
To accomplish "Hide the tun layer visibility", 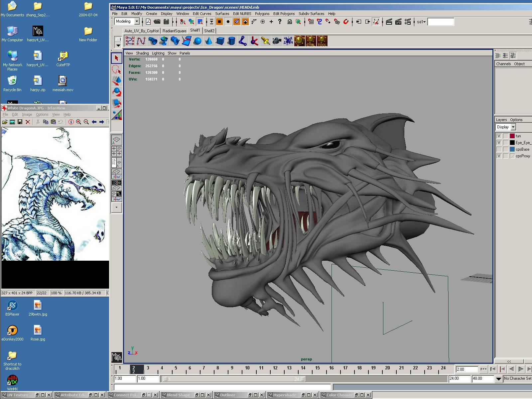I will point(499,136).
